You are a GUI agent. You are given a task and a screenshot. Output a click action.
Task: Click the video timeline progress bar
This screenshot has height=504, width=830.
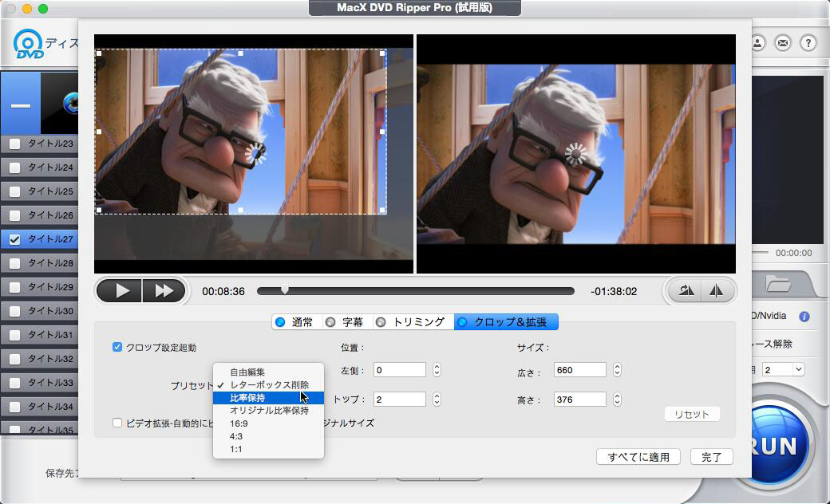[416, 291]
